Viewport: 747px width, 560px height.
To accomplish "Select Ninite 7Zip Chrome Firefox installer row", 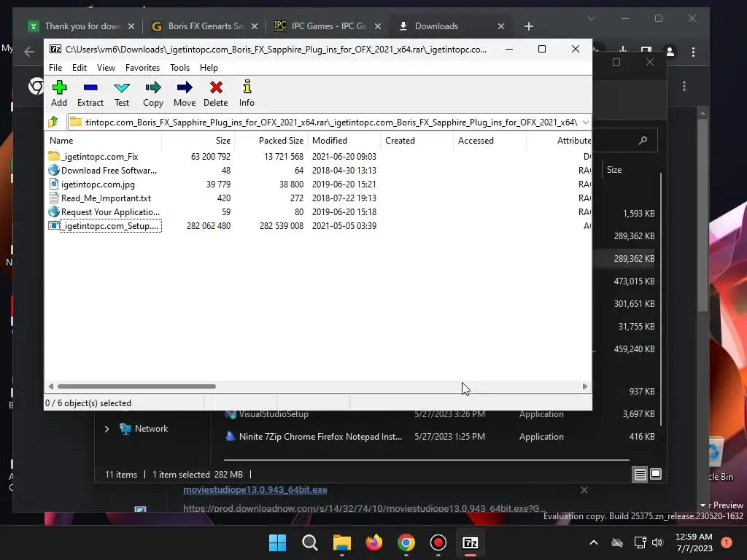I will coord(441,437).
